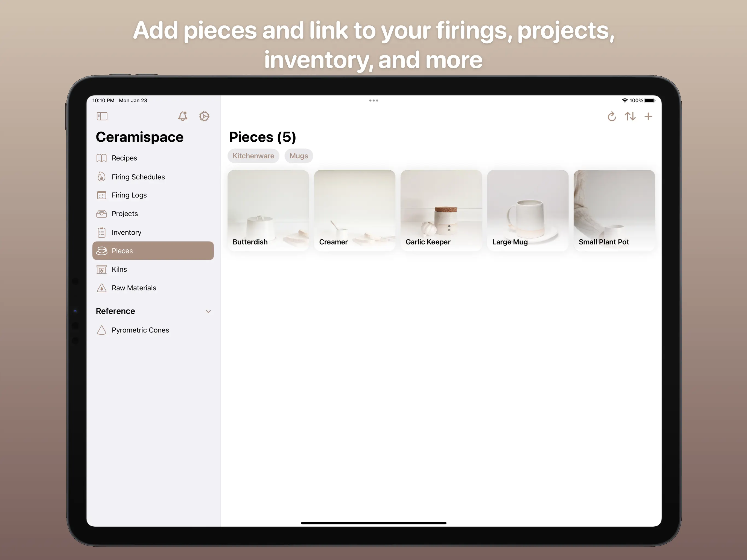
Task: Open the Projects tray icon
Action: 102,214
